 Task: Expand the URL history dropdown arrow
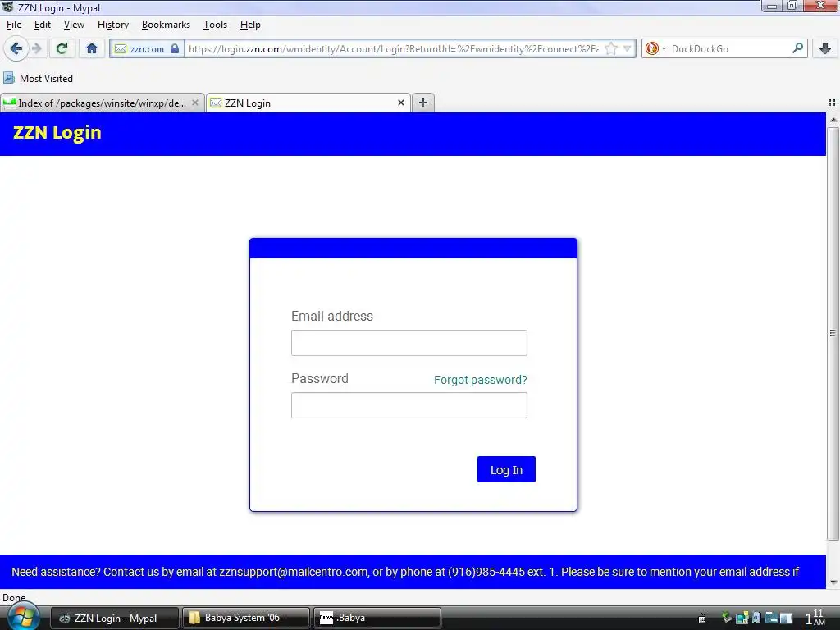[x=628, y=48]
